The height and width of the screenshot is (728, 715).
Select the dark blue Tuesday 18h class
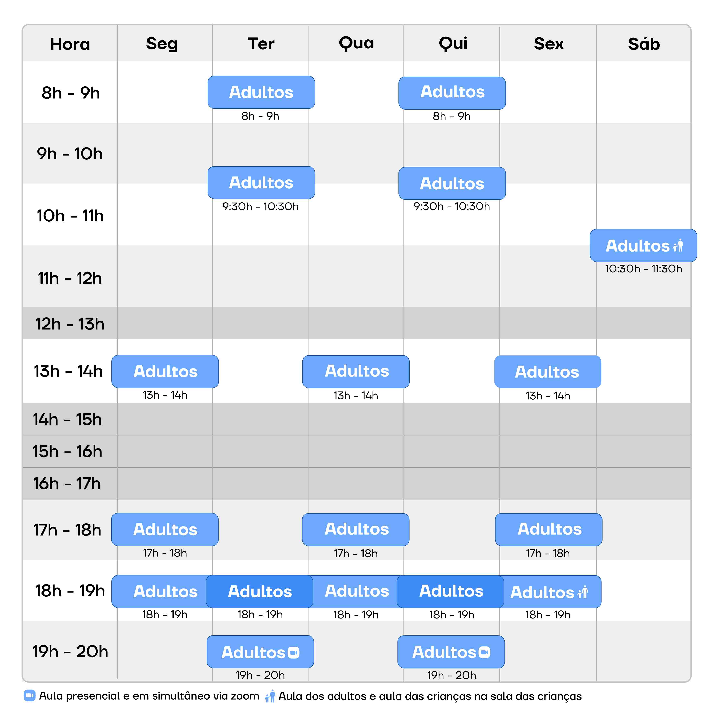(260, 591)
